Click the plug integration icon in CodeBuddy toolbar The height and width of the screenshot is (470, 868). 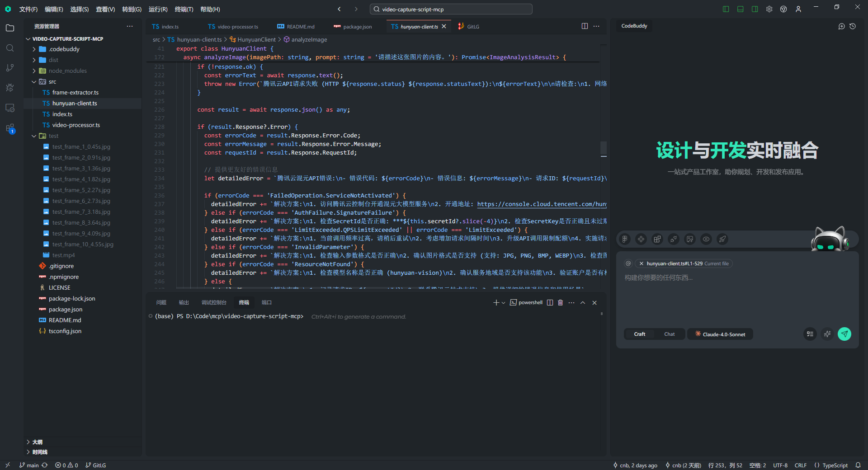(x=674, y=239)
